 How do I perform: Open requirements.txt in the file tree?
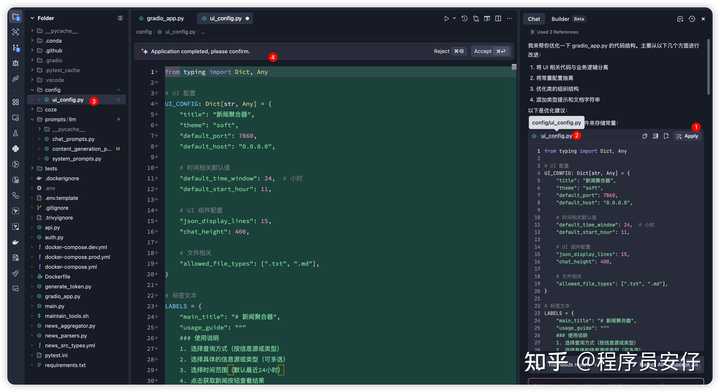point(65,365)
